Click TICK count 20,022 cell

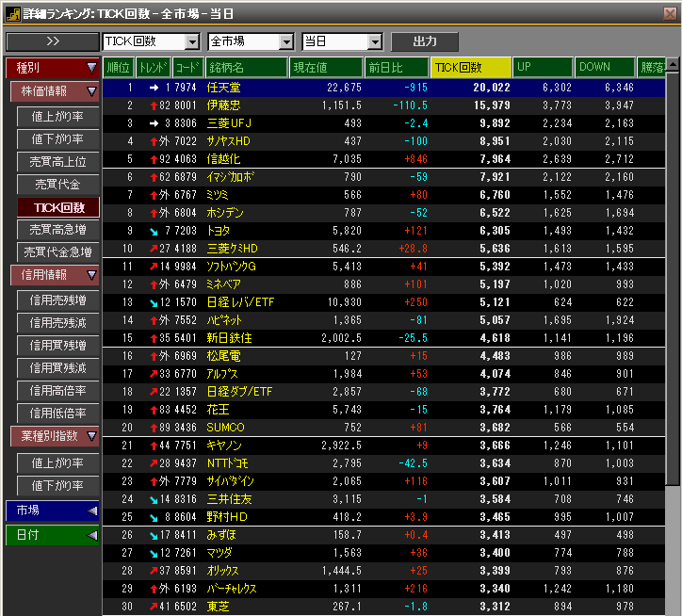click(492, 88)
